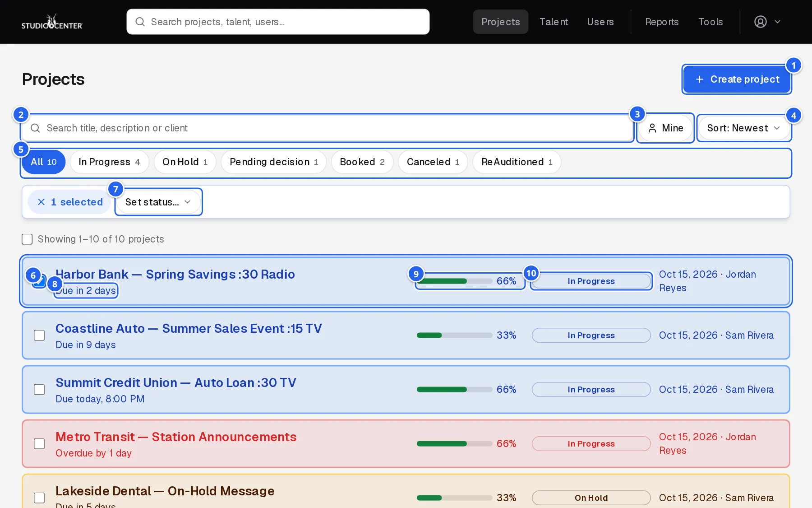Image resolution: width=812 pixels, height=508 pixels.
Task: Click the Create project button
Action: pyautogui.click(x=737, y=79)
